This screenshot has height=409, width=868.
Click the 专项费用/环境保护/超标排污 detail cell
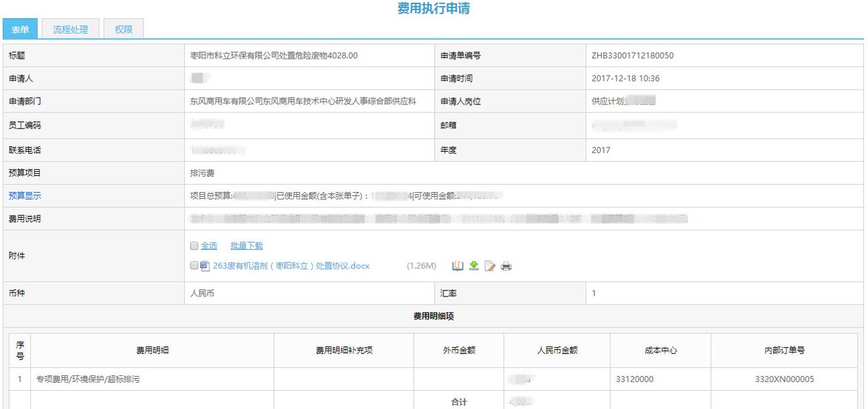[x=85, y=379]
